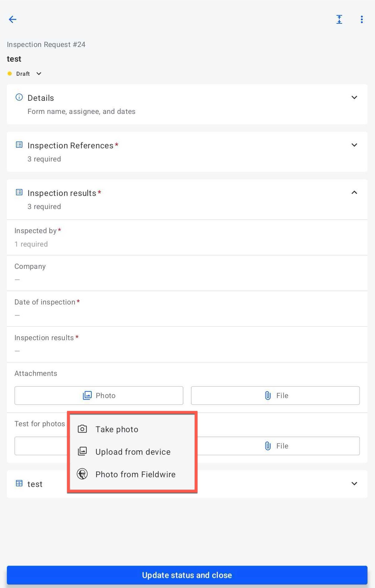Click the Date of inspection field
This screenshot has width=375, height=588.
coord(187,308)
